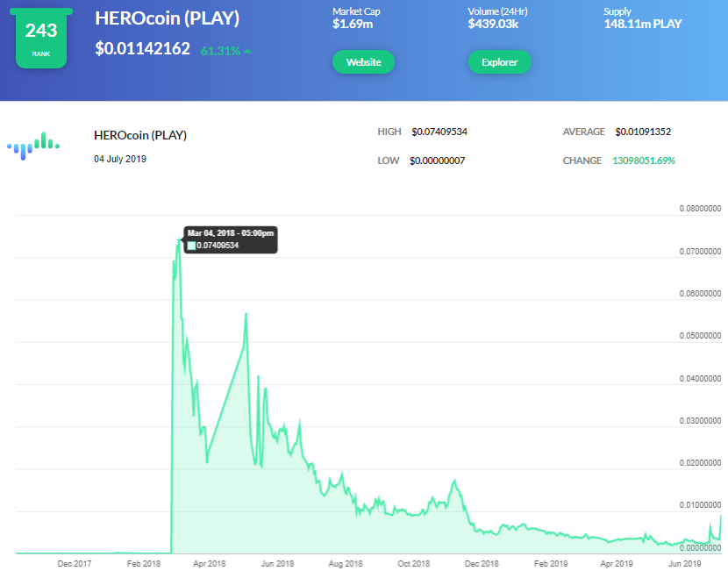Image resolution: width=728 pixels, height=578 pixels.
Task: Click the HEROcoin (PLAY) header title
Action: [168, 18]
